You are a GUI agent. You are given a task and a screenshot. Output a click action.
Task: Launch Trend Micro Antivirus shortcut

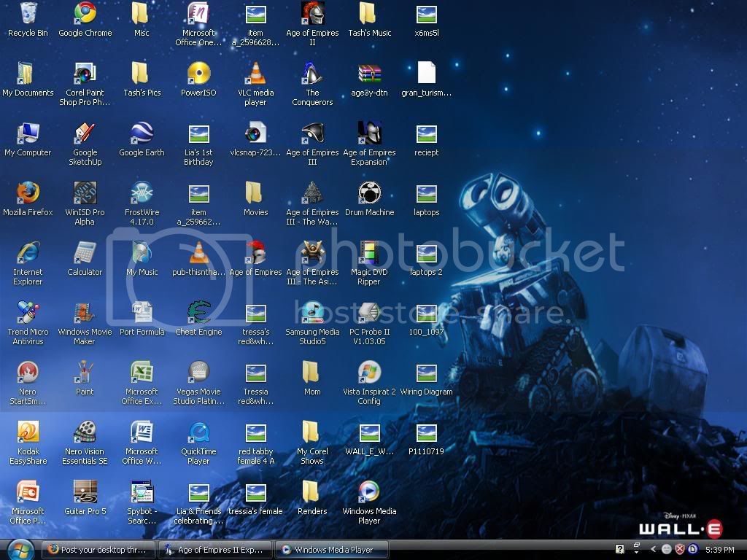pyautogui.click(x=28, y=312)
